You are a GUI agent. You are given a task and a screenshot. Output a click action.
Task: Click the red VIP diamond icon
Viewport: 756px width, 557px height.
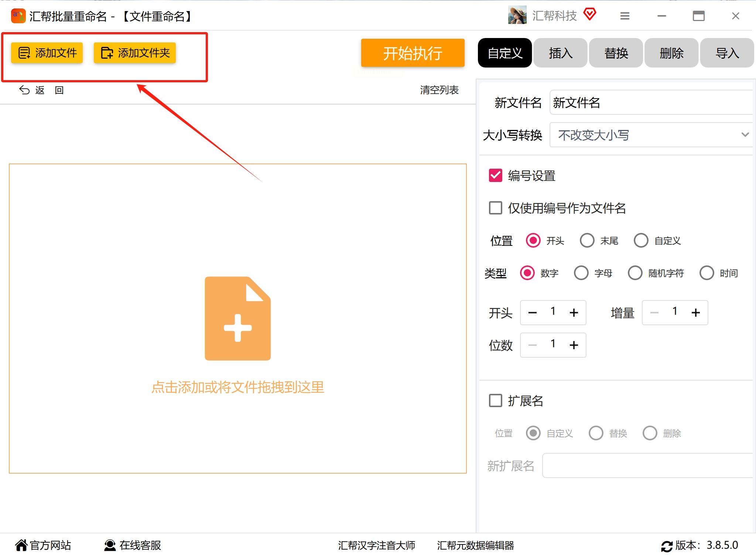(590, 15)
